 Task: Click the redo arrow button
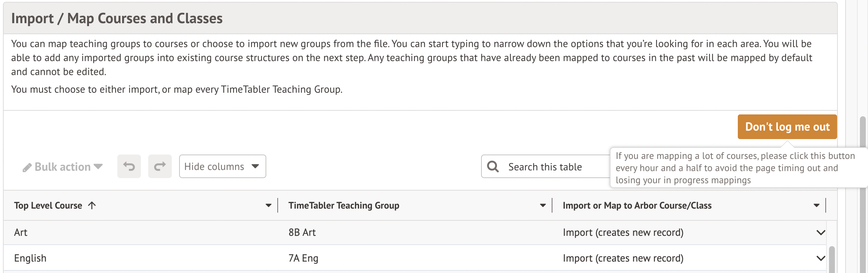[160, 167]
